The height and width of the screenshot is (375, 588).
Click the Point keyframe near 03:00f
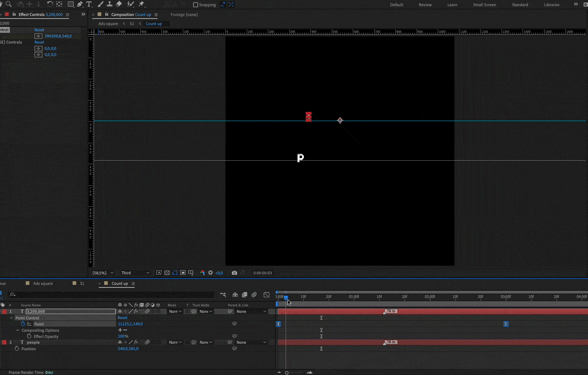click(506, 324)
